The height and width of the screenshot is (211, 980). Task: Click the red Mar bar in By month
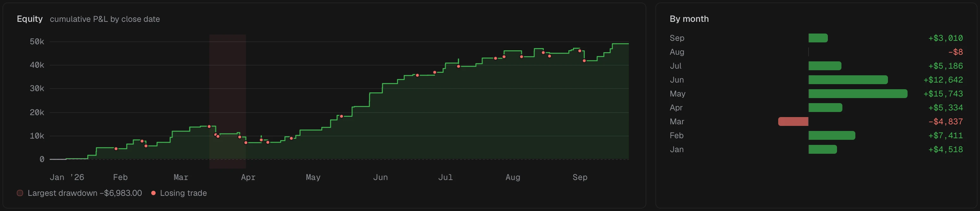click(x=793, y=122)
